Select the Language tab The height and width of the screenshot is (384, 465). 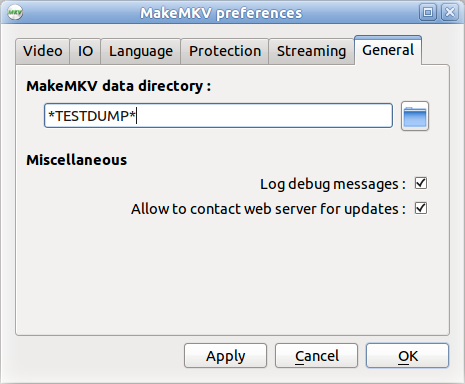tap(141, 51)
